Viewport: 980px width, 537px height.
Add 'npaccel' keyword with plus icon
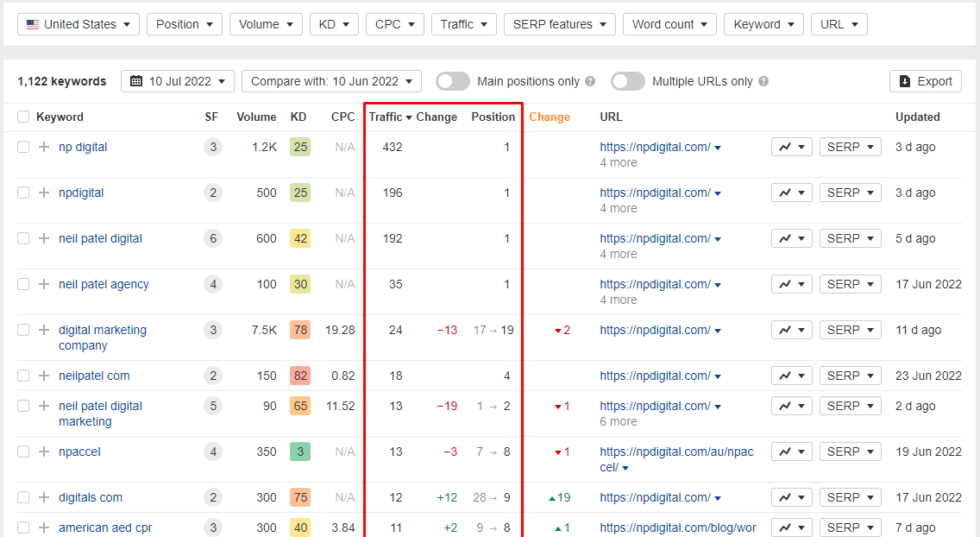click(44, 452)
